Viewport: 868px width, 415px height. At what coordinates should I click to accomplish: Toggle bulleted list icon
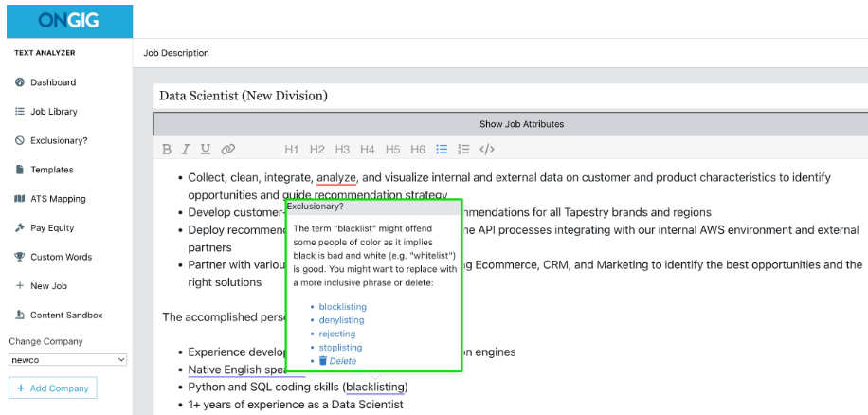442,149
